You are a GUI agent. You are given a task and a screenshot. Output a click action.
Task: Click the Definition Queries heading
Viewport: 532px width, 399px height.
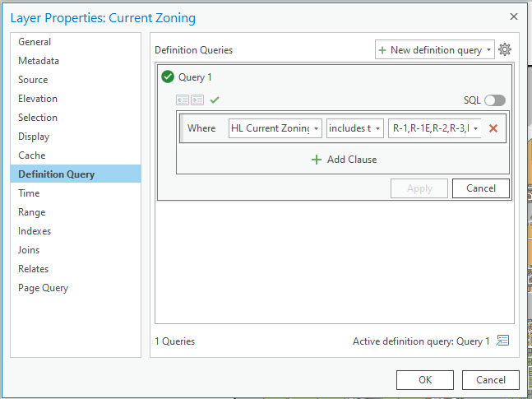click(194, 50)
